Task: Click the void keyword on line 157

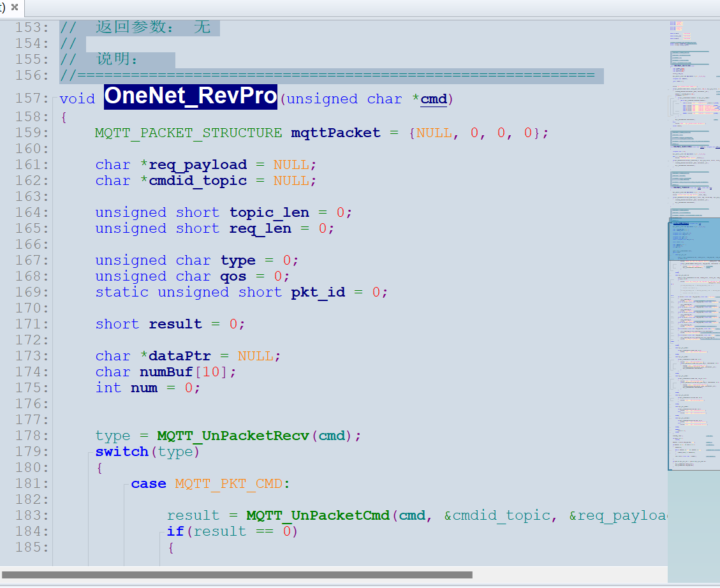Action: pos(77,99)
